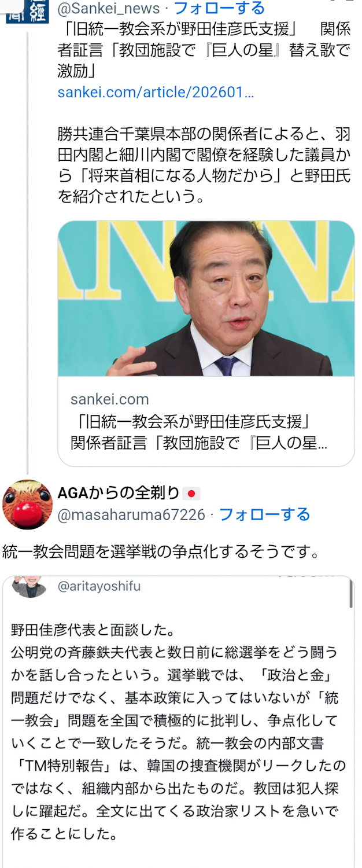Viewport: 362px width, 868px height.
Task: Tap the @aritayoshifu handle in embedded screenshot
Action: tap(99, 586)
